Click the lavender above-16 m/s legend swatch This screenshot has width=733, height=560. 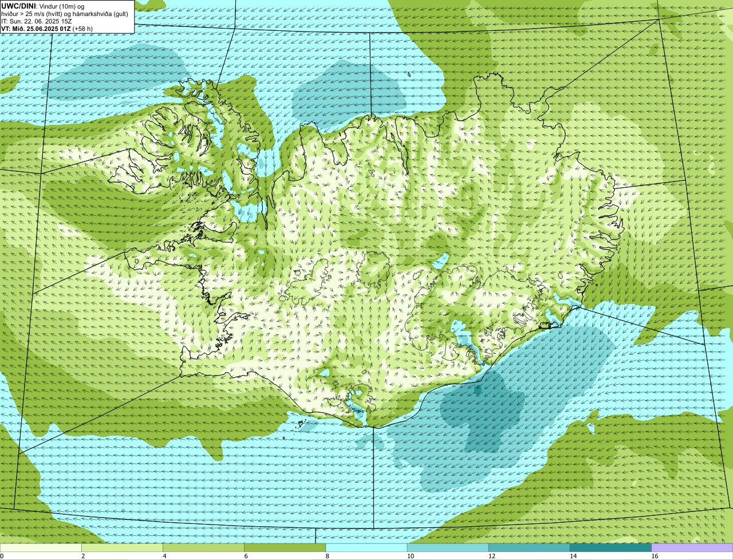point(692,547)
